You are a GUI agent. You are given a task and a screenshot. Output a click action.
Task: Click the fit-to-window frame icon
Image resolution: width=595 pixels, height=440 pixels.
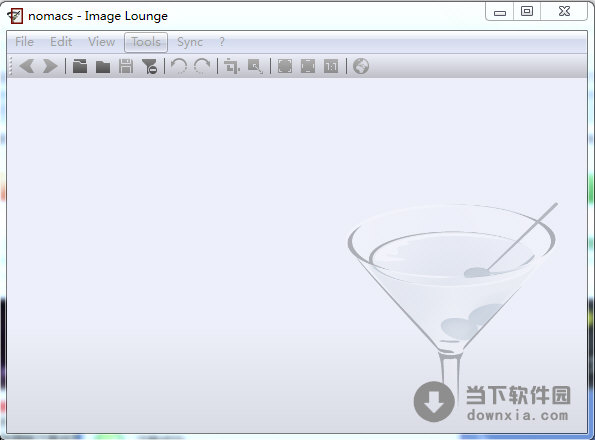(x=308, y=66)
